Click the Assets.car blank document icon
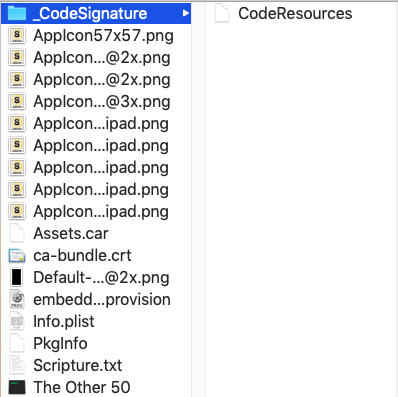Screen dimensions: 398x397 [17, 233]
